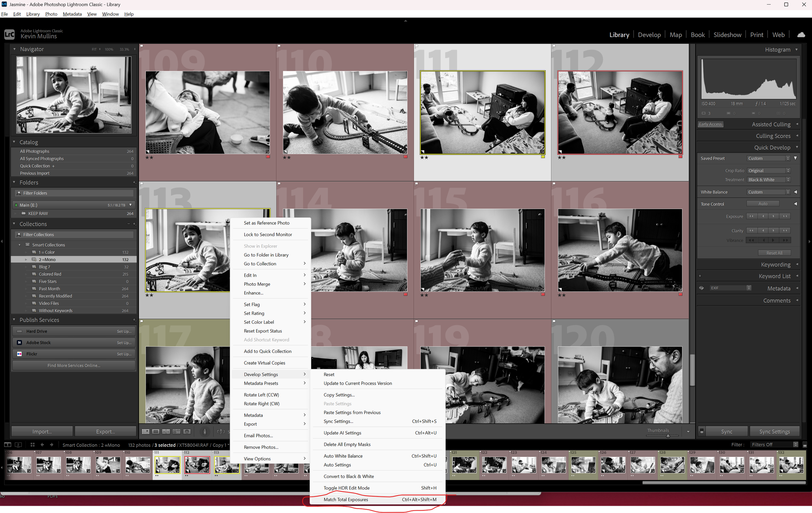Switch to the Develop module

click(x=649, y=34)
